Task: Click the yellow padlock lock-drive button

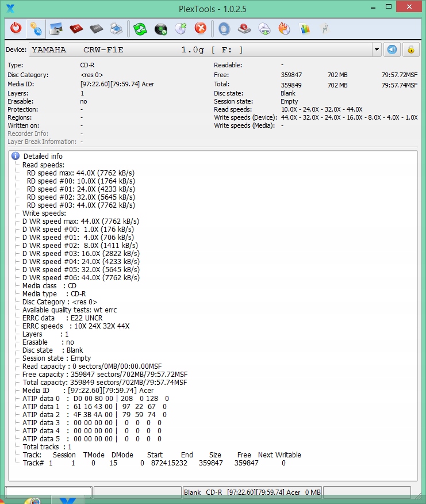Action: click(x=411, y=50)
